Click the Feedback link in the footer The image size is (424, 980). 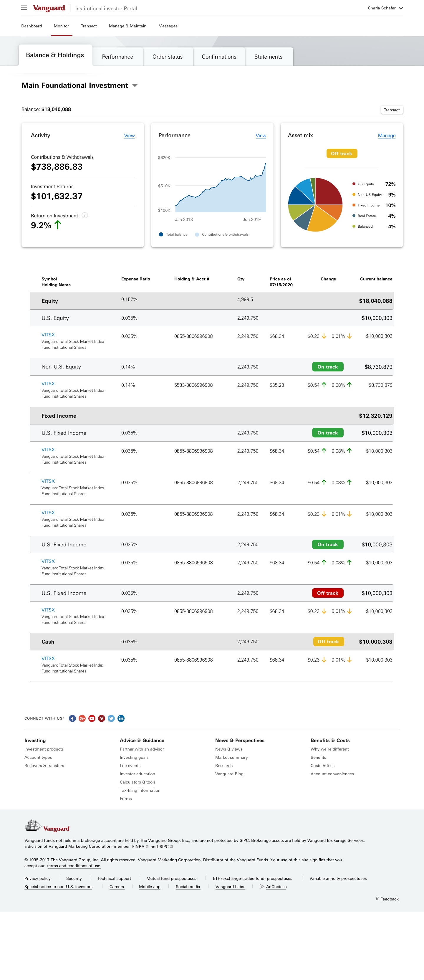pos(389,899)
